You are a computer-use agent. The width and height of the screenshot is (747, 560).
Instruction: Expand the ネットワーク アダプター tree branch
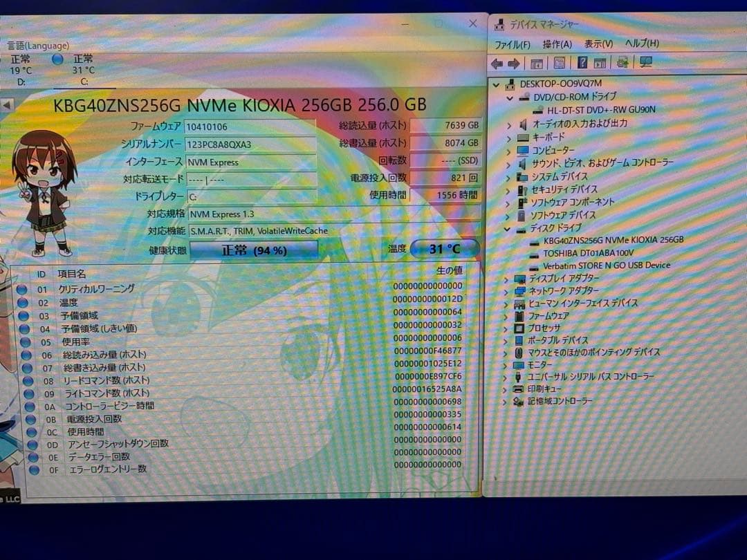507,291
